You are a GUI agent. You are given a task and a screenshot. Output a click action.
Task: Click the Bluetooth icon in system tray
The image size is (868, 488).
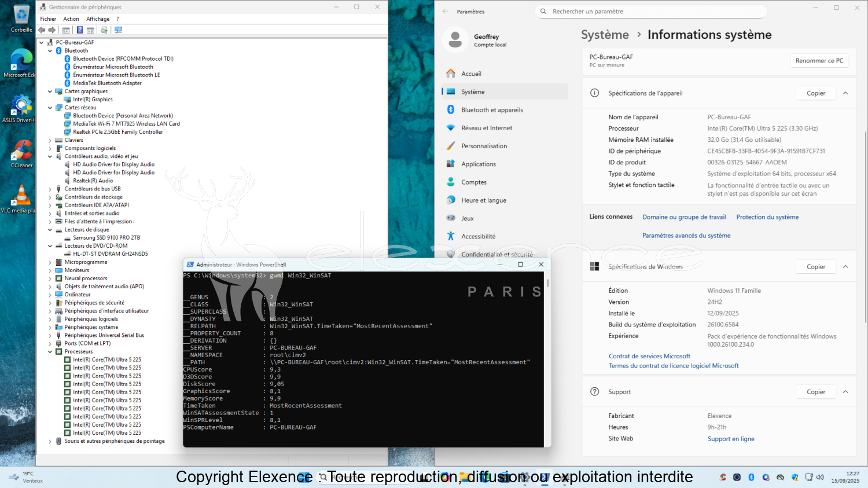[x=751, y=477]
